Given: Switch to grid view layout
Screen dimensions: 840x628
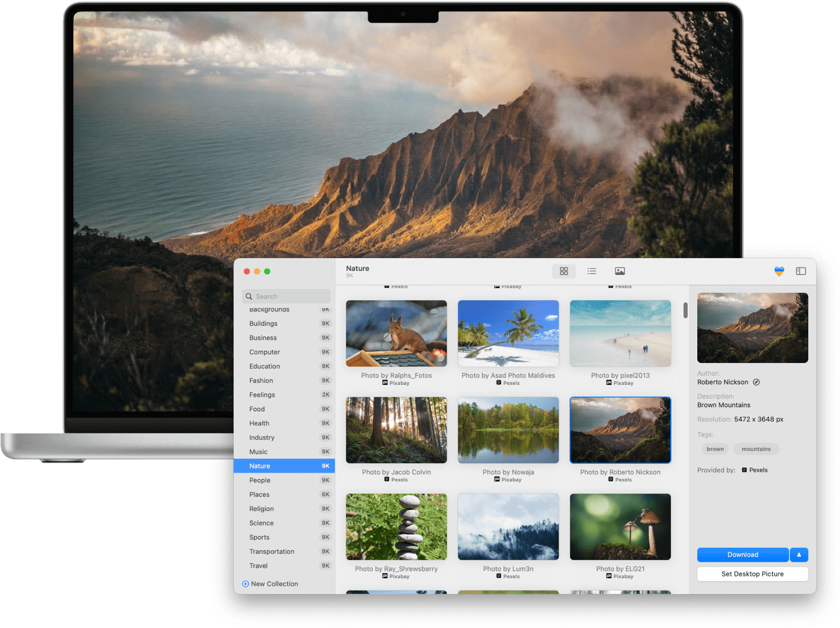Looking at the screenshot, I should [564, 271].
